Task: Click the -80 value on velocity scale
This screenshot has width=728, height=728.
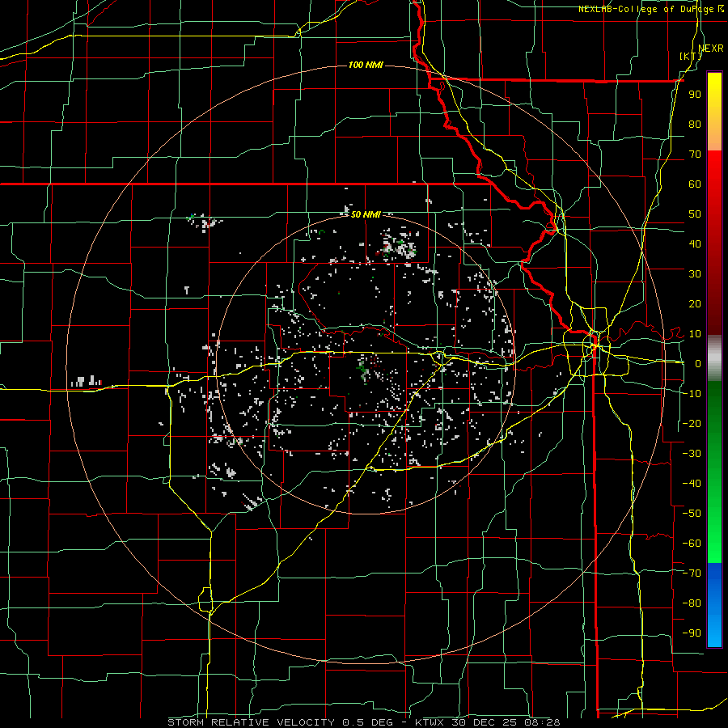Action: (692, 603)
